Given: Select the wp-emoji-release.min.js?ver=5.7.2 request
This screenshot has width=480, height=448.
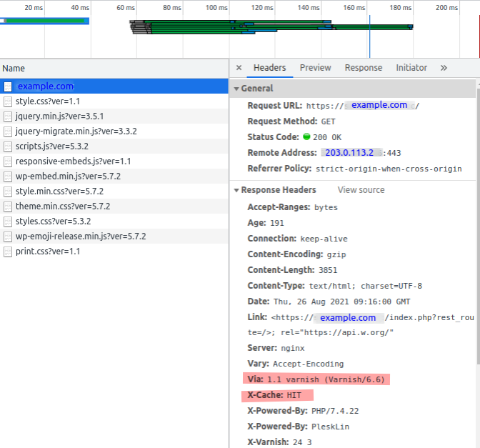Looking at the screenshot, I should tap(114, 237).
